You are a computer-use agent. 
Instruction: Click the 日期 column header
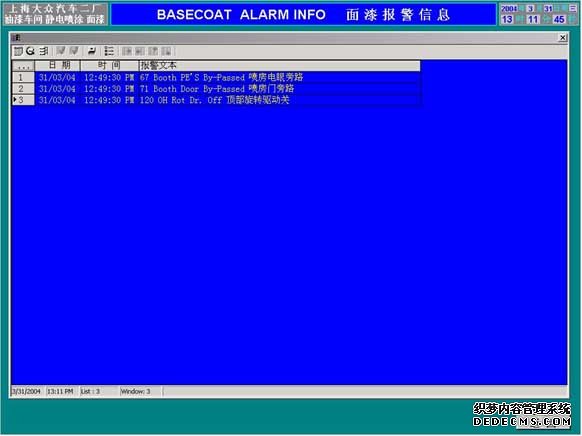tap(58, 66)
